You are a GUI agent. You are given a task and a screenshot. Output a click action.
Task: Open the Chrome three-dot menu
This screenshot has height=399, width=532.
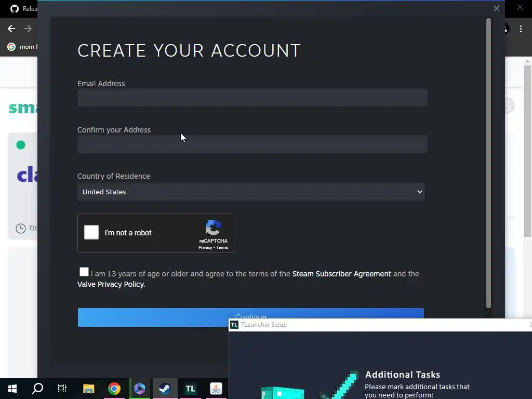[x=521, y=29]
